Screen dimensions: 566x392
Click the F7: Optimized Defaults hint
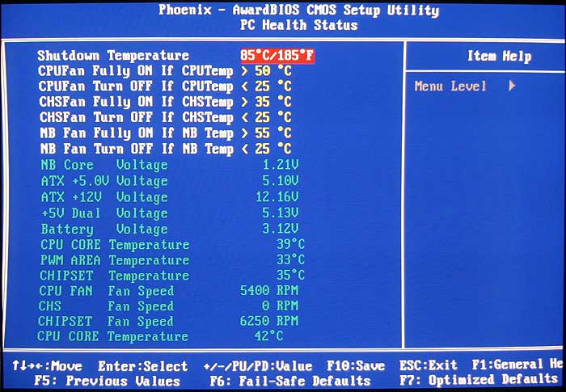click(479, 380)
